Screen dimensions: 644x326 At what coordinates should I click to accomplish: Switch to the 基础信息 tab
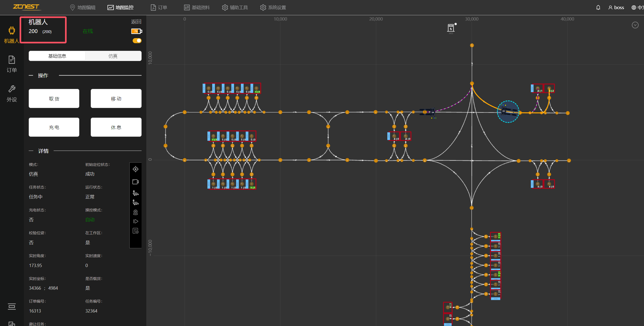[x=57, y=56]
